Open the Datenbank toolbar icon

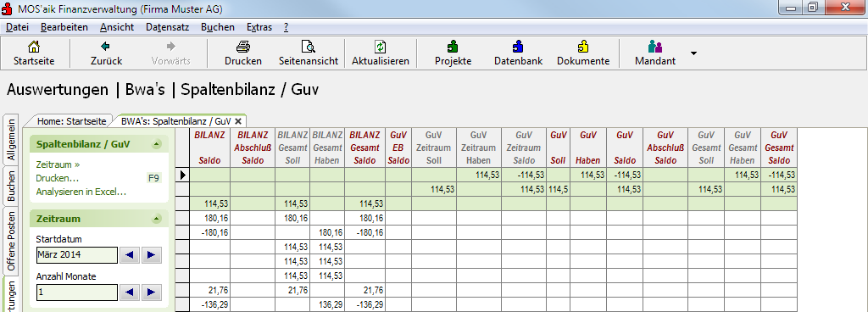click(x=518, y=47)
